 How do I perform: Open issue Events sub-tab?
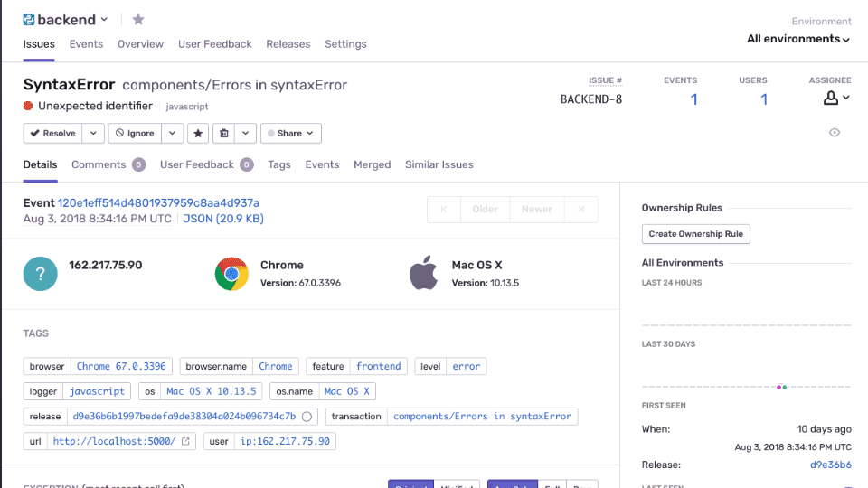tap(322, 164)
